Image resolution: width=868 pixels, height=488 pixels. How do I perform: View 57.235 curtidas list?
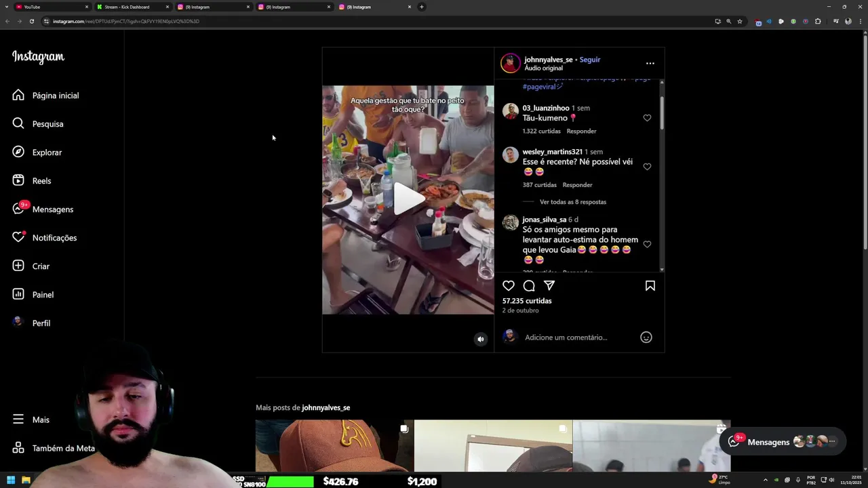[527, 301]
